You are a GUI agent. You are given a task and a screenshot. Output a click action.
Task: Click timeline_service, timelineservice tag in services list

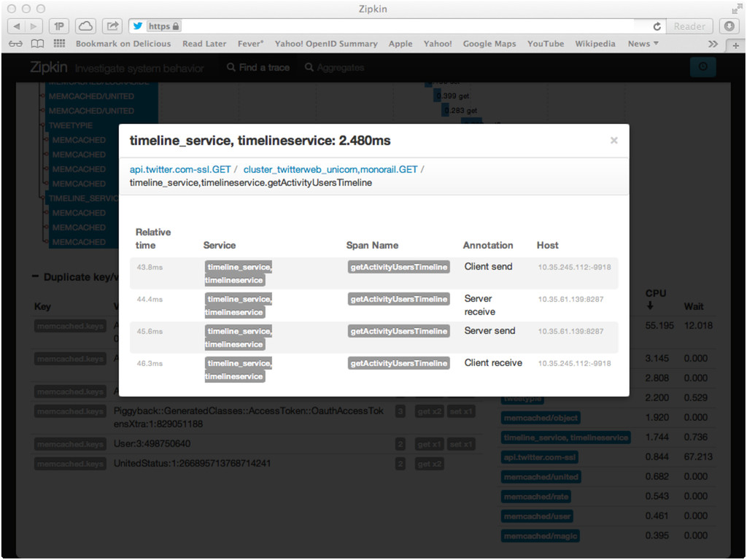coord(566,437)
